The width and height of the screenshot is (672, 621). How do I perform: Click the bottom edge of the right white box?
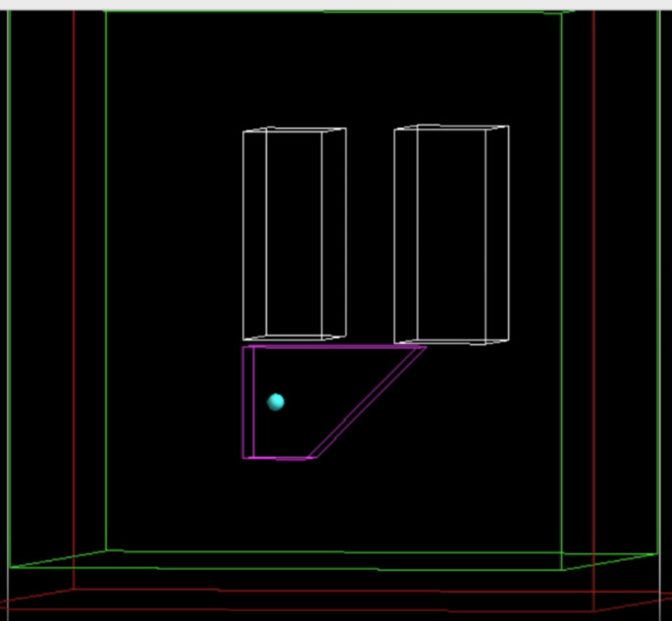click(451, 342)
